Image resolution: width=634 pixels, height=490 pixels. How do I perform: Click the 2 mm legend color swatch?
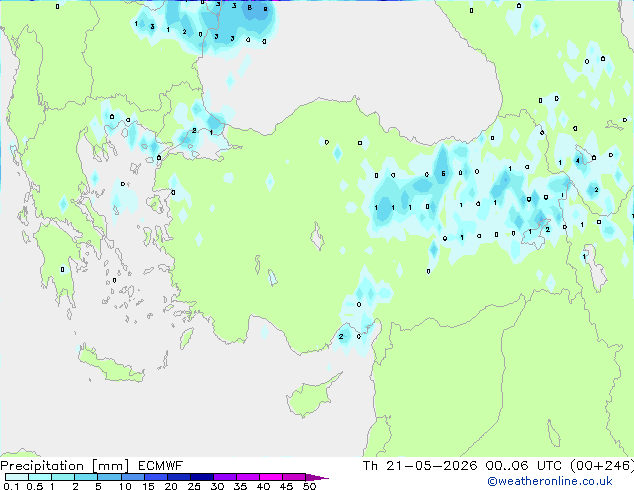pos(86,477)
